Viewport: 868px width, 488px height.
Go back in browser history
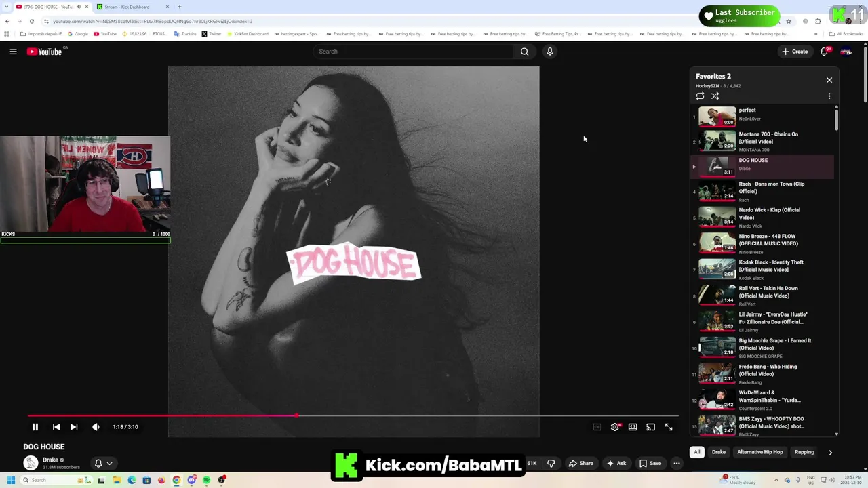(7, 21)
